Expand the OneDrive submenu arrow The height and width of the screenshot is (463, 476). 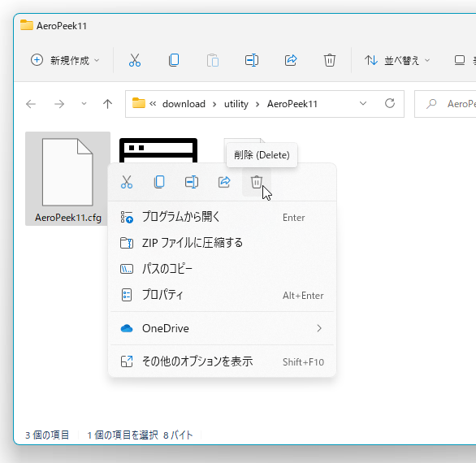tap(319, 328)
